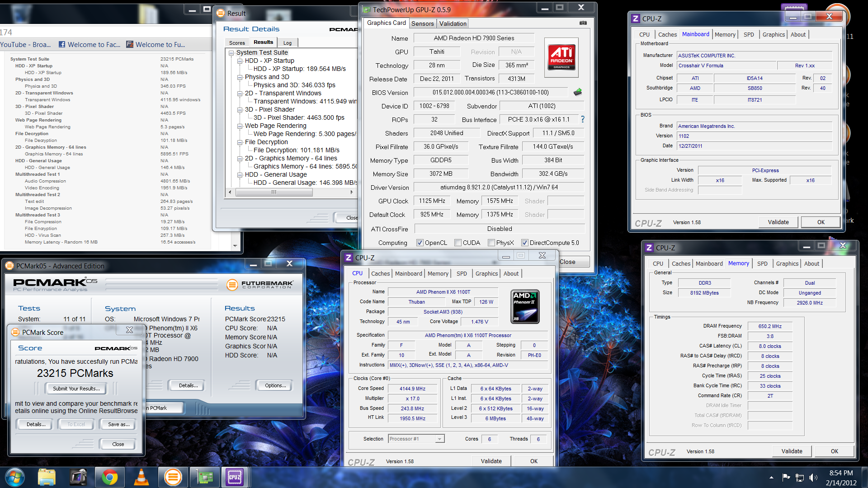
Task: Switch to CPU-Z taskbar icon
Action: pos(235,477)
